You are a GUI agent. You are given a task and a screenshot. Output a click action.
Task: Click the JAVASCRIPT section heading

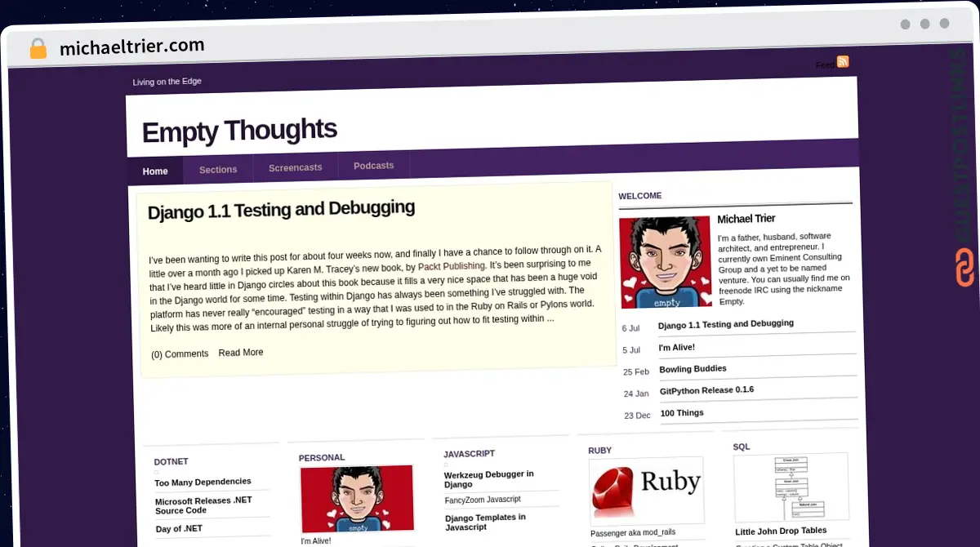coord(469,454)
